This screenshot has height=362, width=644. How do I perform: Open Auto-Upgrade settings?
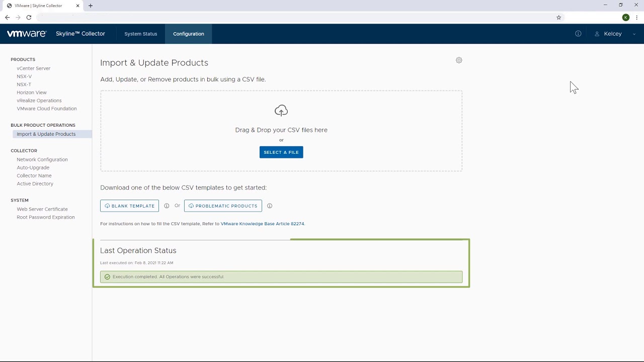click(x=33, y=167)
